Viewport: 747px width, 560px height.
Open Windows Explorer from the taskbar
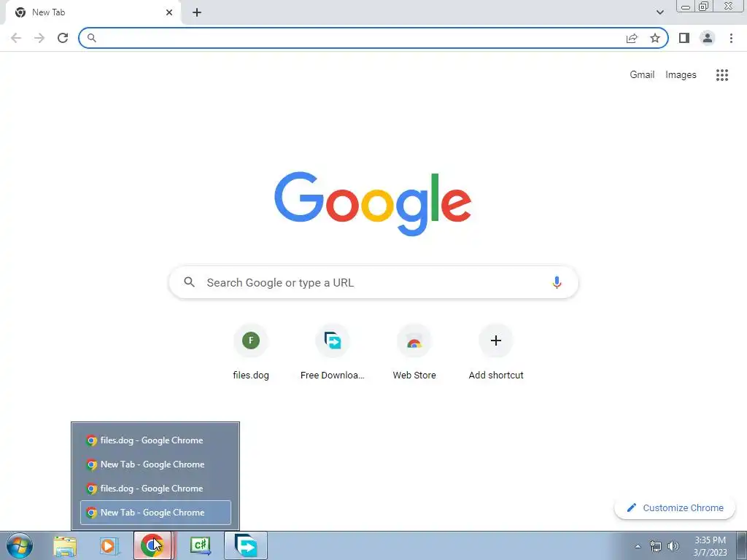click(65, 545)
